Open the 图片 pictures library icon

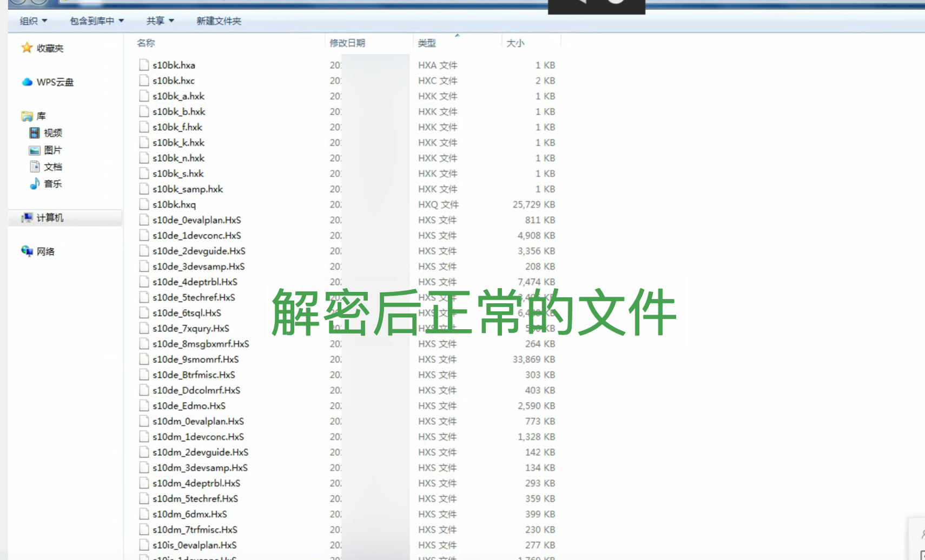(x=35, y=150)
